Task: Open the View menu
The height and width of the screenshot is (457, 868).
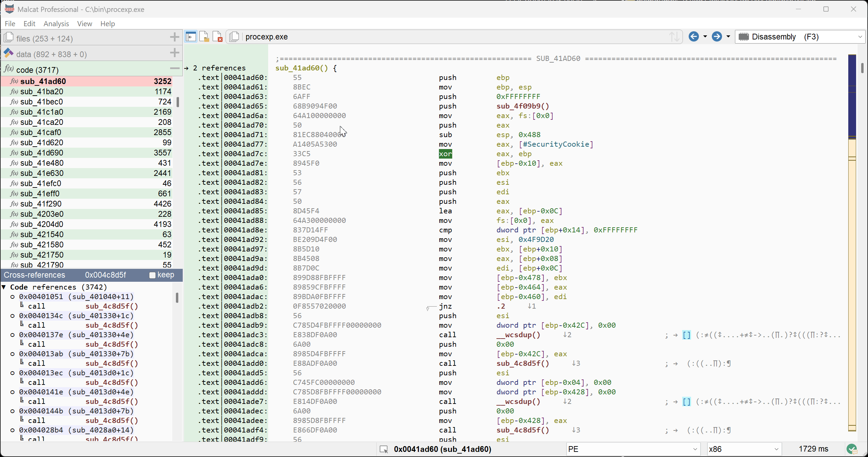Action: [84, 23]
